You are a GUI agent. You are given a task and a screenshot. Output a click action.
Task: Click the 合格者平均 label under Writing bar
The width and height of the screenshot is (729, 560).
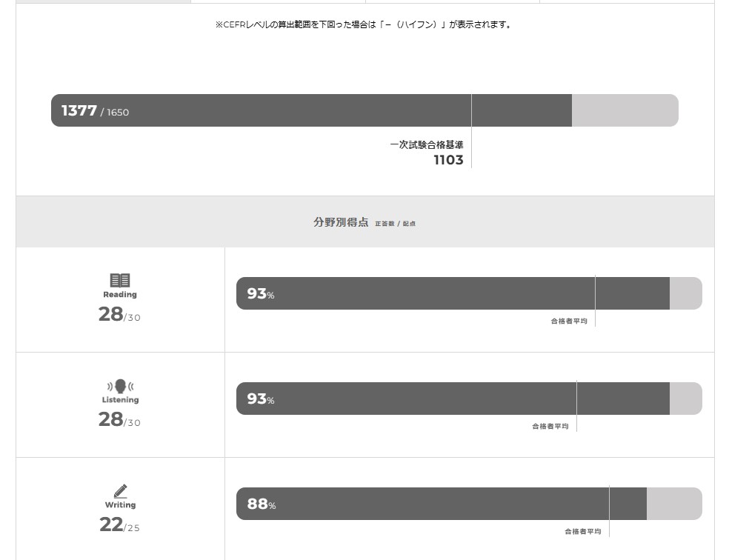[x=582, y=532]
